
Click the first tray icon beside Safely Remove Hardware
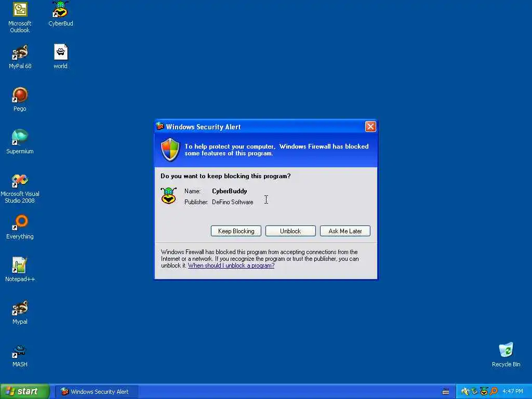tap(465, 392)
